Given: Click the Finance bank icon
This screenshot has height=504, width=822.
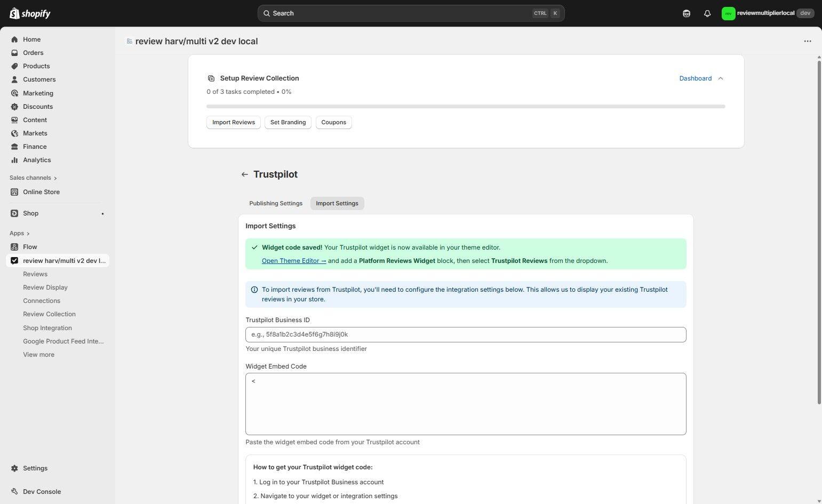Looking at the screenshot, I should pyautogui.click(x=14, y=147).
